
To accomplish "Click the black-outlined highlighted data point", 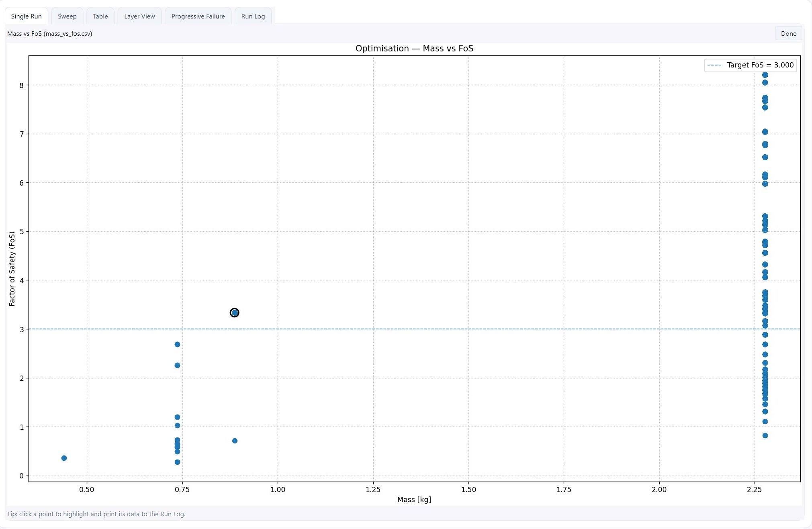I will click(x=235, y=312).
